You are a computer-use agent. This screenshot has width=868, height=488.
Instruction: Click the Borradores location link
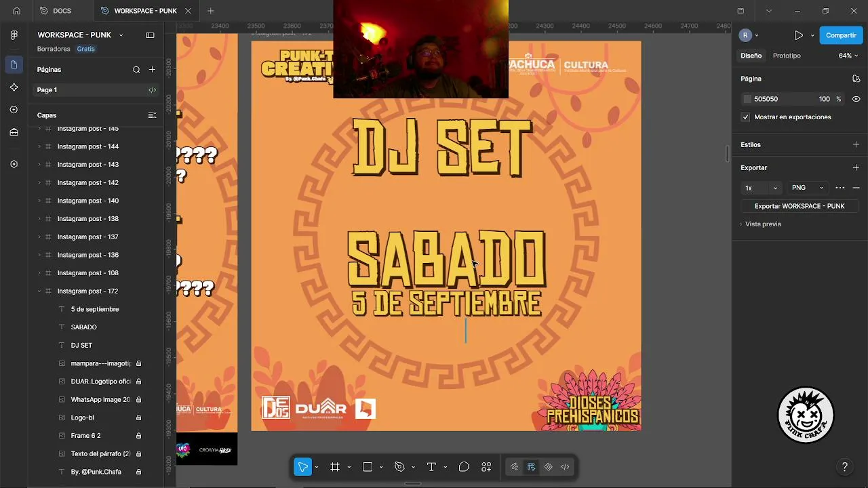54,49
